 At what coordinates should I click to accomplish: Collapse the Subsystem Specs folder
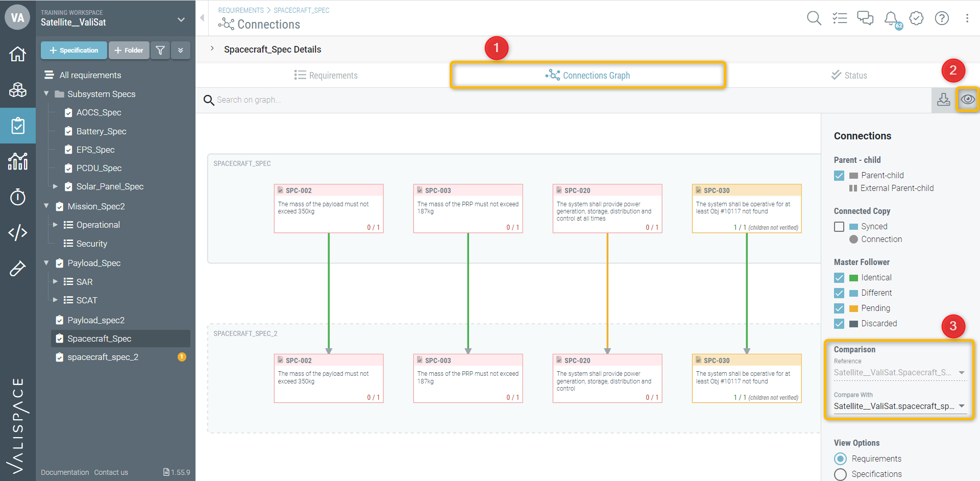pyautogui.click(x=46, y=94)
